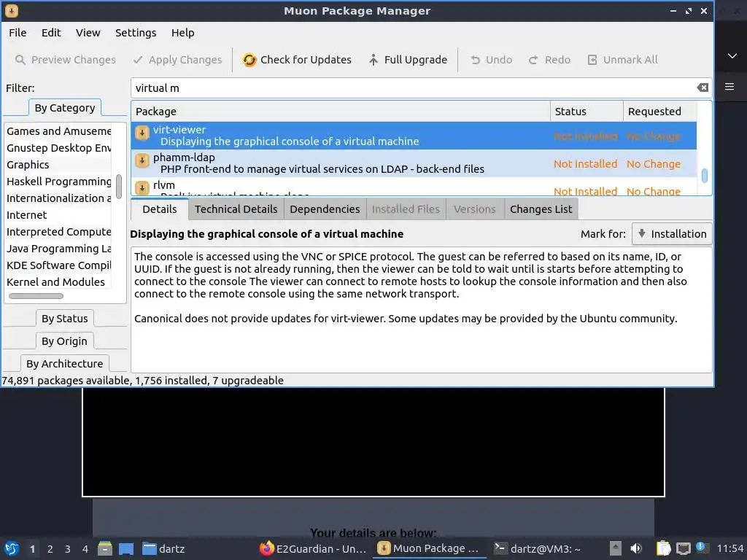Screen dimensions: 747x560
Task: Select Gnustep Desktop Environment category
Action: pos(59,148)
